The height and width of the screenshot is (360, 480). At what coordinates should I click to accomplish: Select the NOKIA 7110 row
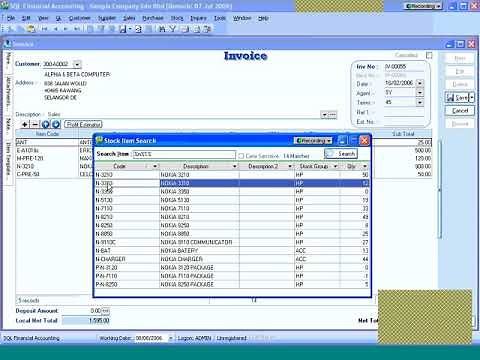232,208
